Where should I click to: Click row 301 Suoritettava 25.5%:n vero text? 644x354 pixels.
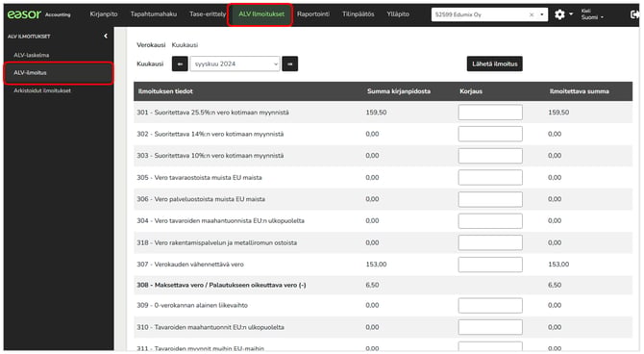pyautogui.click(x=212, y=113)
